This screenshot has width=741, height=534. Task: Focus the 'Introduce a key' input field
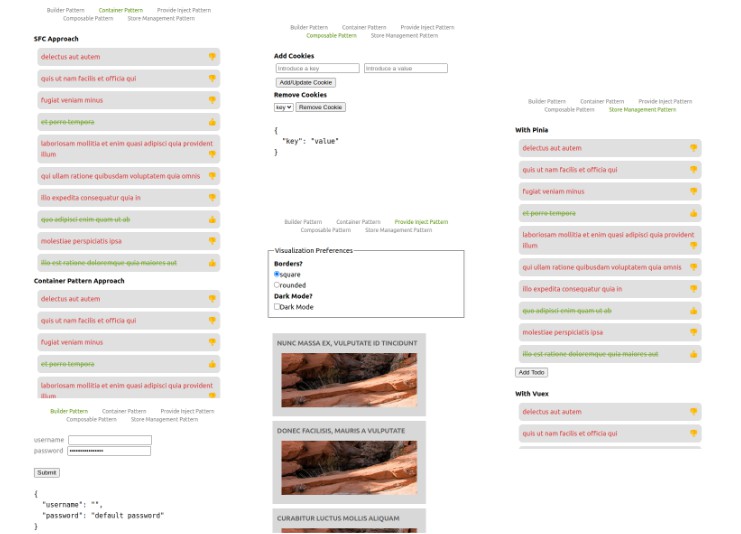coord(317,68)
